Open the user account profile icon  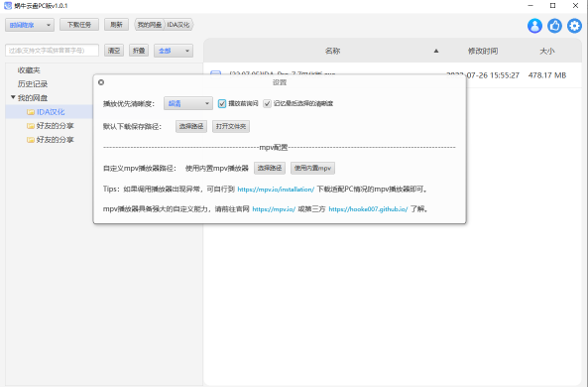coord(534,26)
